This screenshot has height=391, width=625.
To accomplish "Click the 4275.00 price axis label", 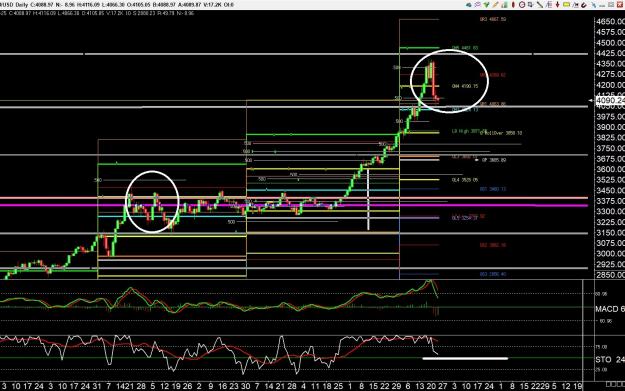I will pos(610,74).
